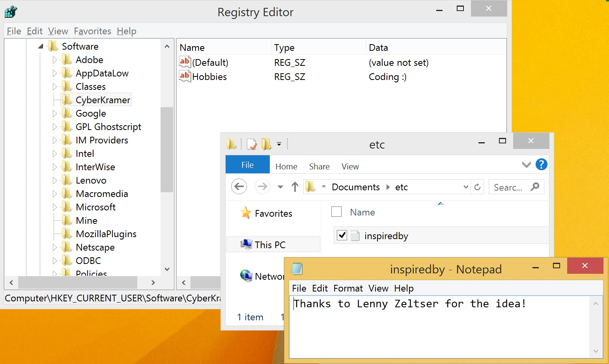Click the Network icon in navigation pane

click(247, 276)
